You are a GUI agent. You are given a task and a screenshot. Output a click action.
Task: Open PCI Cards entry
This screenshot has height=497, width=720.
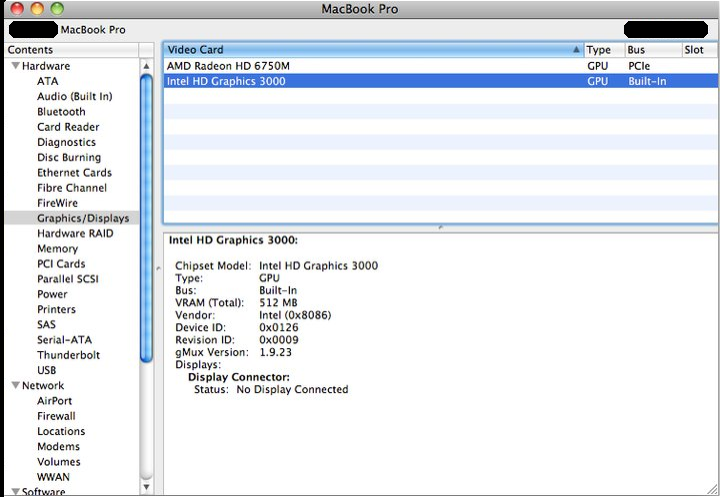pyautogui.click(x=61, y=264)
